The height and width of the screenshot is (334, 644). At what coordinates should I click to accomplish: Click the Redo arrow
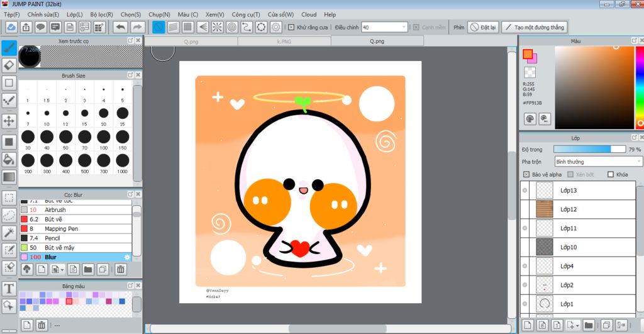pyautogui.click(x=138, y=28)
